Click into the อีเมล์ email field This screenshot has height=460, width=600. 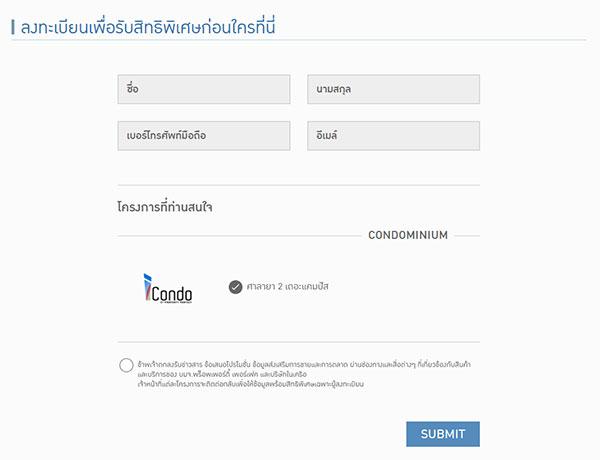(x=393, y=135)
